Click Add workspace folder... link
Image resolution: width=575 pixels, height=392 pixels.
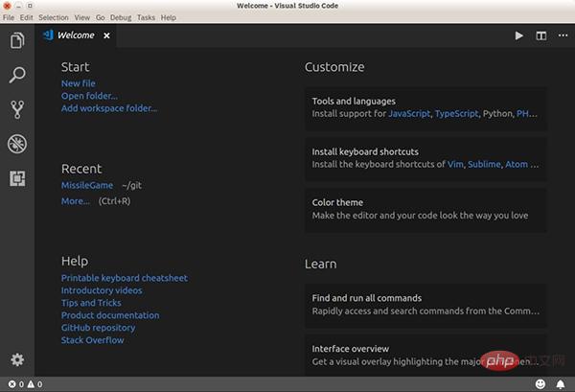pos(109,108)
